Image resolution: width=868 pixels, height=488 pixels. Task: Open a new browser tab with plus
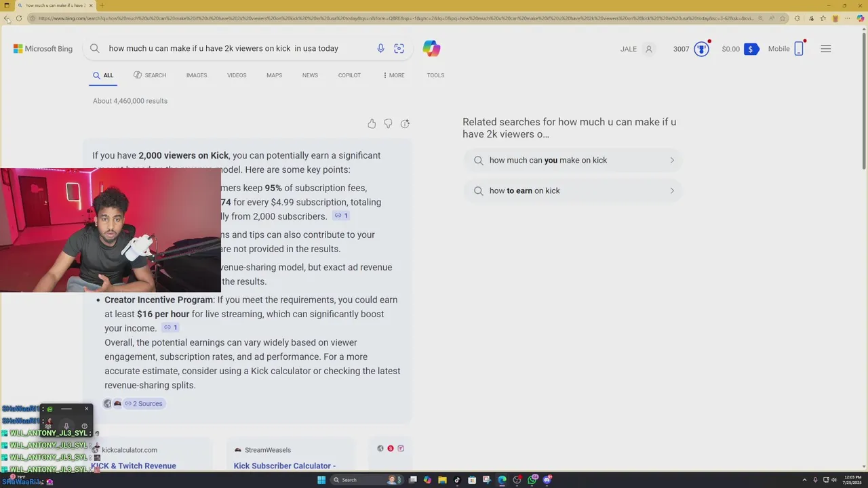pos(102,5)
